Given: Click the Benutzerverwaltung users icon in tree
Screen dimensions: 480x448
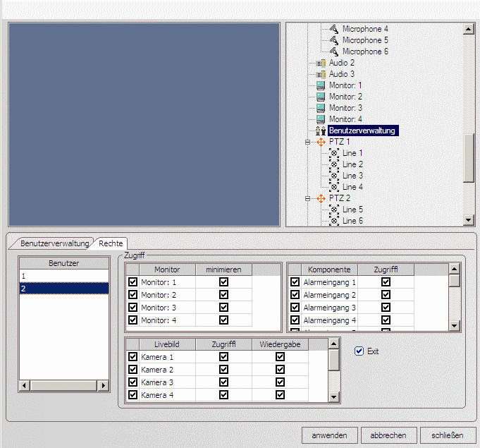Looking at the screenshot, I should [x=321, y=131].
